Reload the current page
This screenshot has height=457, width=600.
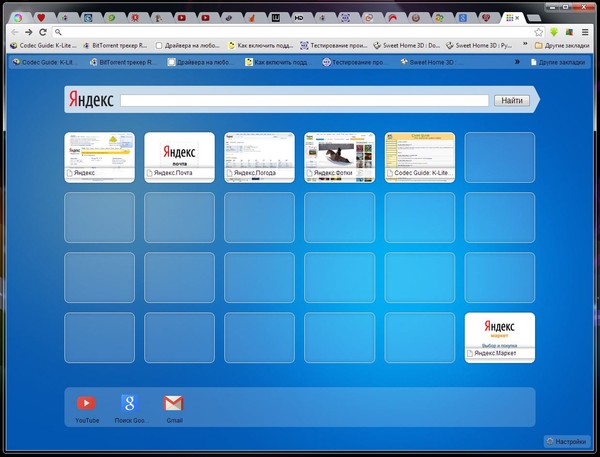click(x=43, y=32)
